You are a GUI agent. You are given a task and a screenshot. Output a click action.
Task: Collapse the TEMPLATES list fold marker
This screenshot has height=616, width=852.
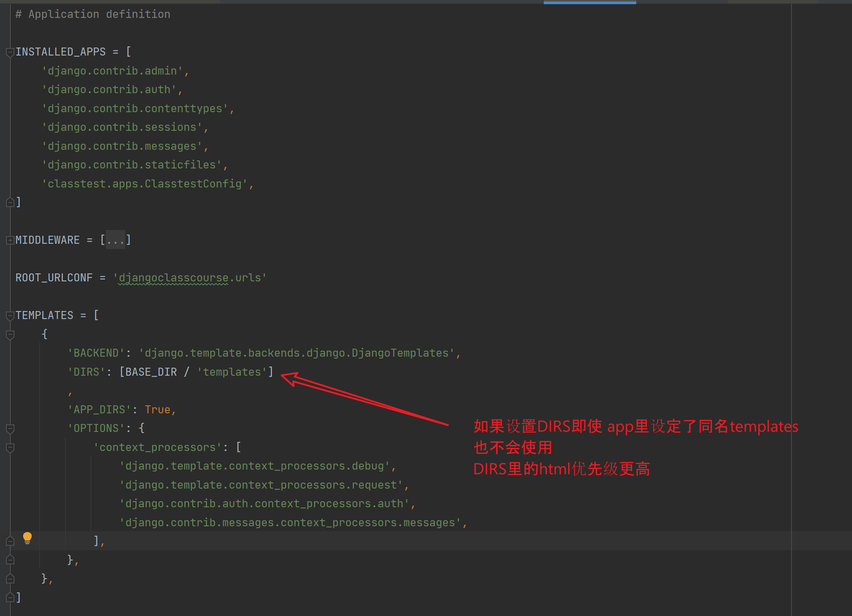(x=10, y=316)
